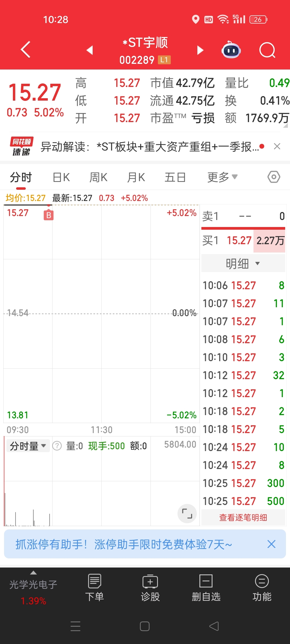The width and height of the screenshot is (290, 644).
Task: Open Android recent apps button
Action: click(75, 626)
